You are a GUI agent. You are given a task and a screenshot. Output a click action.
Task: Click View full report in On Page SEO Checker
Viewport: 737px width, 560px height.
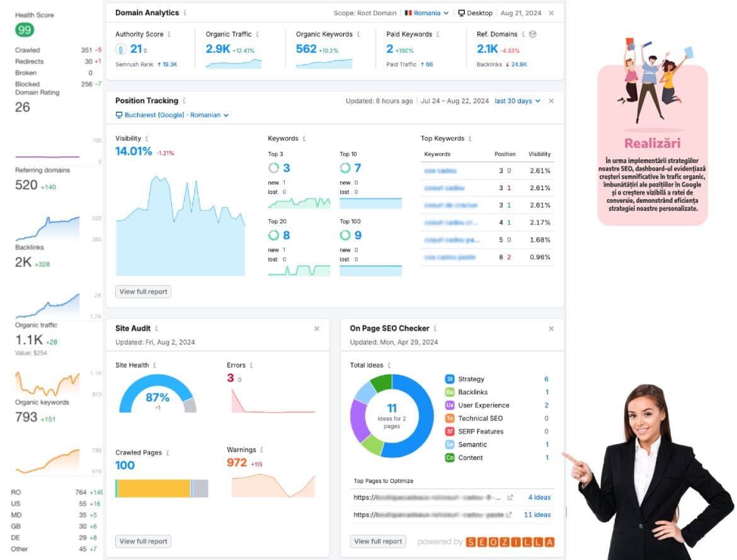tap(378, 541)
